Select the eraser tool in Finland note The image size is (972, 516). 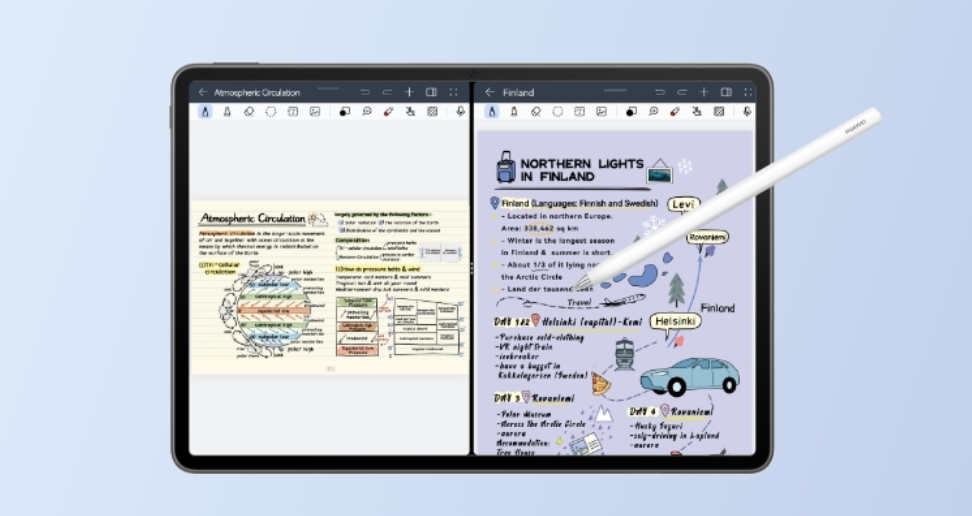point(536,112)
